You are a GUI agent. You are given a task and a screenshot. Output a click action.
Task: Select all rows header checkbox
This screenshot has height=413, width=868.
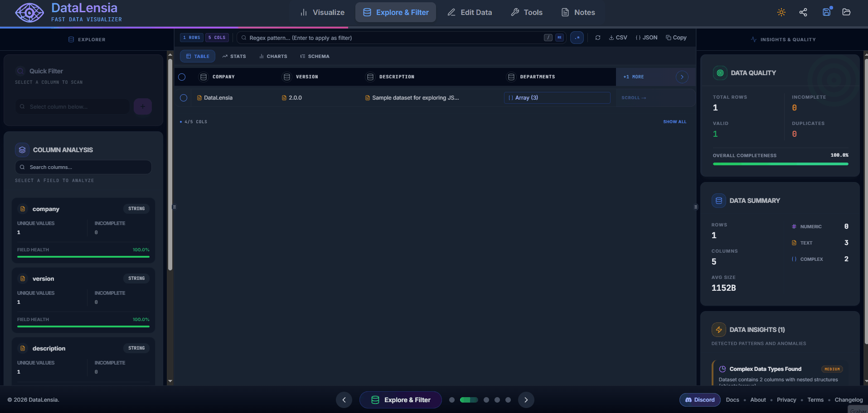tap(182, 77)
